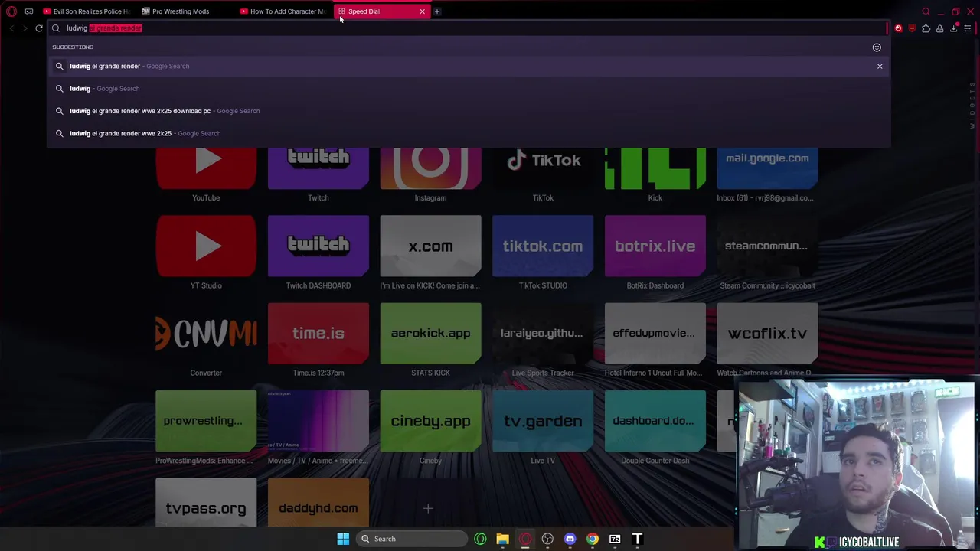Choose suggestion 'ludwig el grande render wwe 2k25'
Image resolution: width=980 pixels, height=551 pixels.
point(468,133)
